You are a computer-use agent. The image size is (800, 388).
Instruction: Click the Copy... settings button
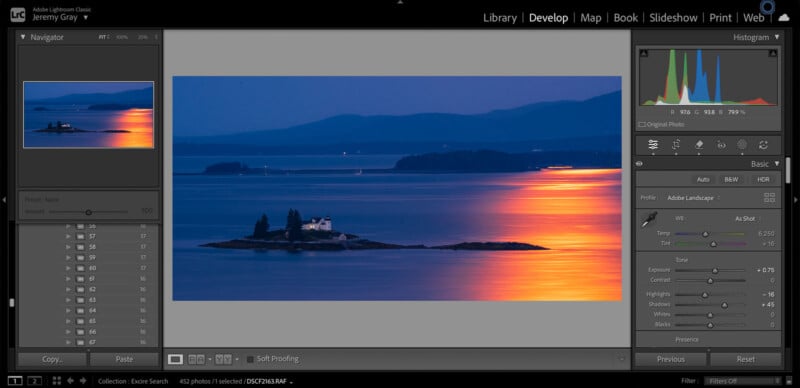point(52,359)
